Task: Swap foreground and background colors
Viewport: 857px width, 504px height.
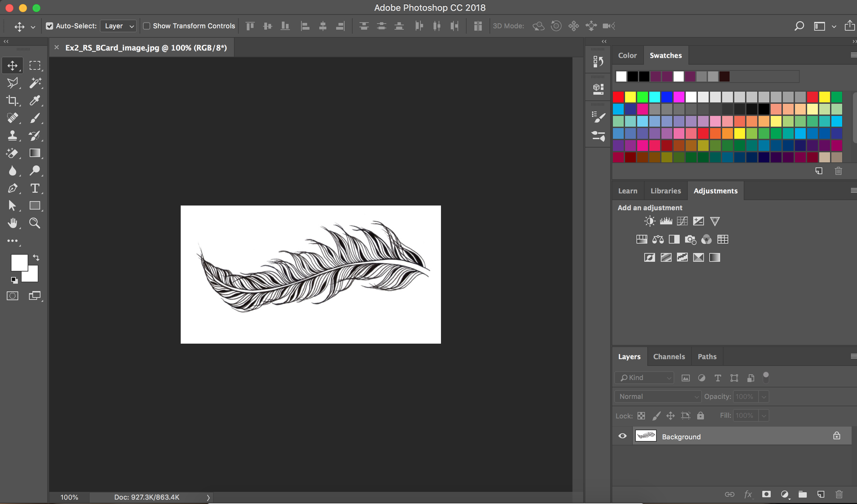Action: pyautogui.click(x=36, y=258)
